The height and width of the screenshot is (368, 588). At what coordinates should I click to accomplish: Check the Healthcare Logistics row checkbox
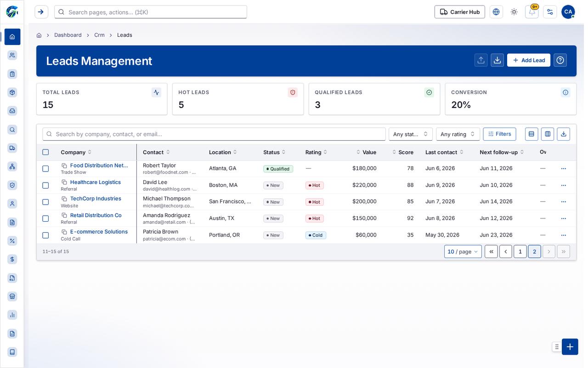tap(45, 185)
